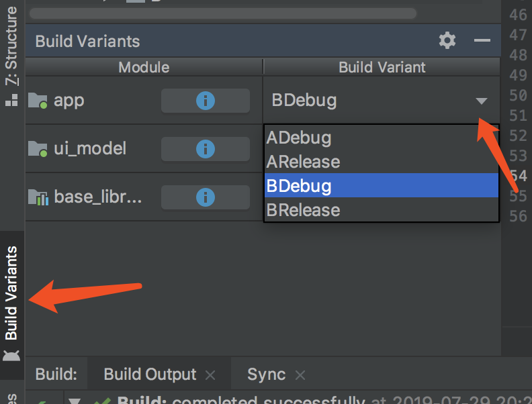Select the highlighted BDebug option
Screen dimensions: 532x404
pyautogui.click(x=299, y=186)
